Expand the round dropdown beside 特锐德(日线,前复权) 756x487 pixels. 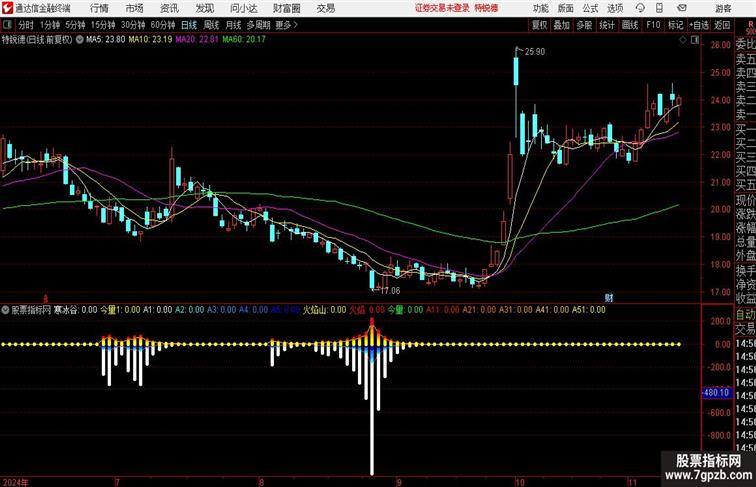coord(79,40)
